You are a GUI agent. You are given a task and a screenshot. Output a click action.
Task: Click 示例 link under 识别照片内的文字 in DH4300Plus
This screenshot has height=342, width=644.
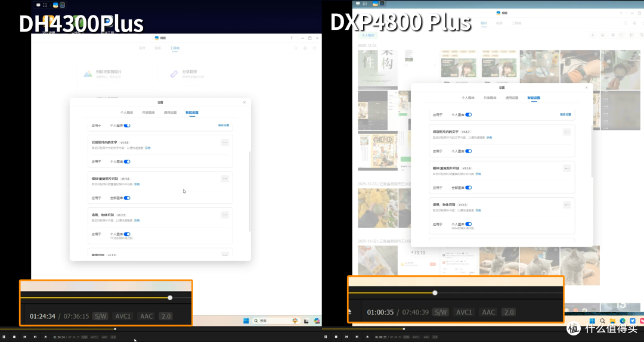148,148
